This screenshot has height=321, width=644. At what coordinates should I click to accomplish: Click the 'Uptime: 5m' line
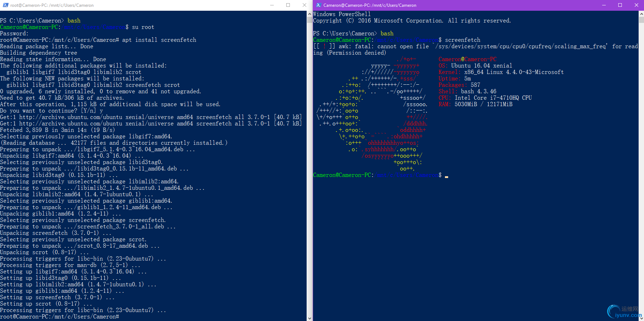[455, 79]
